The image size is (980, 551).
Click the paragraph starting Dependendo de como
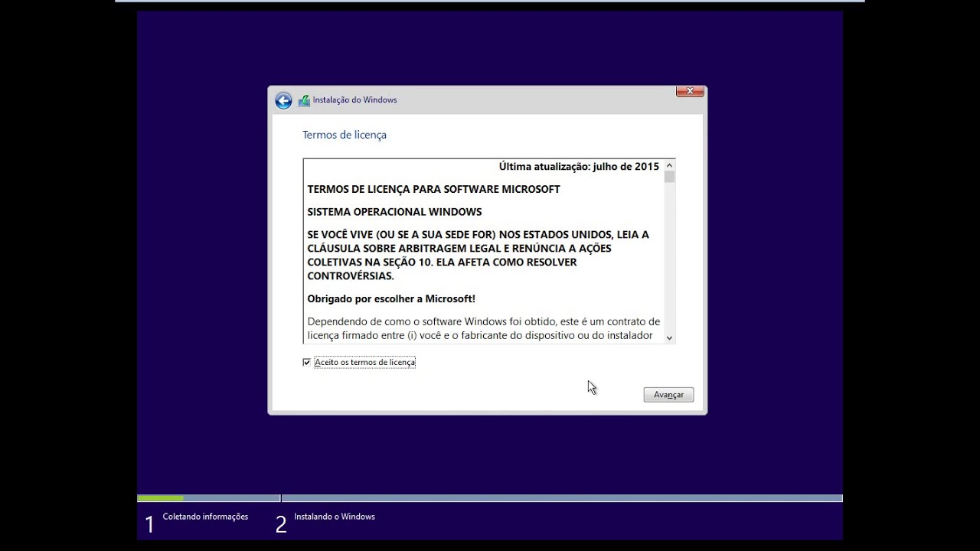483,328
